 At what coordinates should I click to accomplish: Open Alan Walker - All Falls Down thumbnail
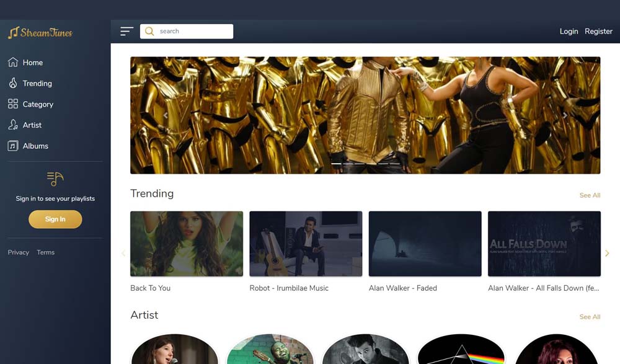[x=544, y=244]
